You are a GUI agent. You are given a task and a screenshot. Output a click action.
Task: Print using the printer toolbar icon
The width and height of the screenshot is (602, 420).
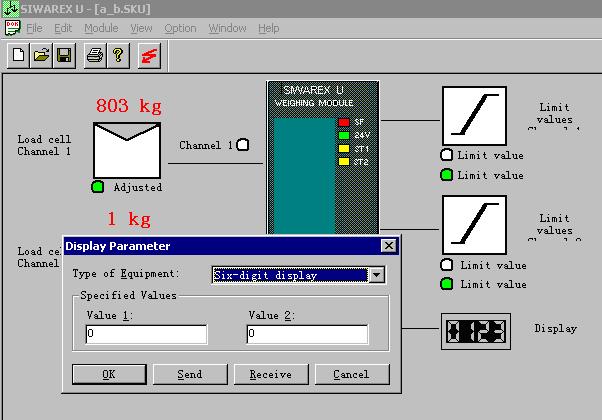[95, 56]
